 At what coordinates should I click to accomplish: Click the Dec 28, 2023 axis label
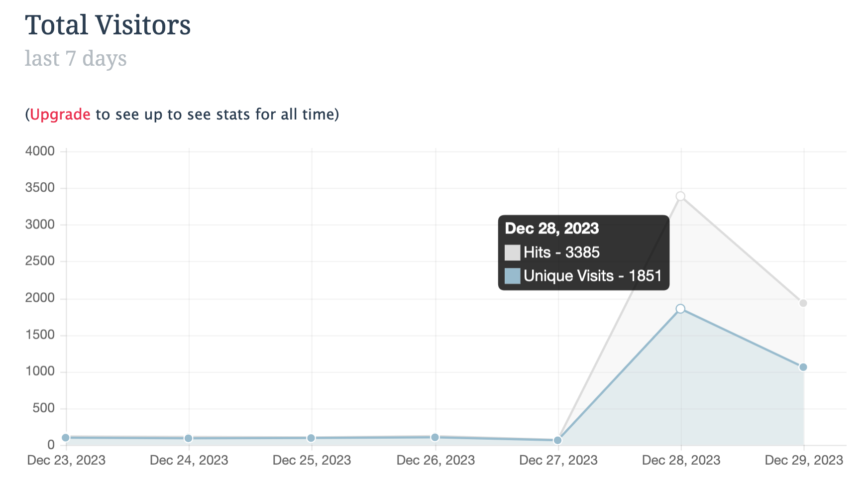tap(681, 460)
